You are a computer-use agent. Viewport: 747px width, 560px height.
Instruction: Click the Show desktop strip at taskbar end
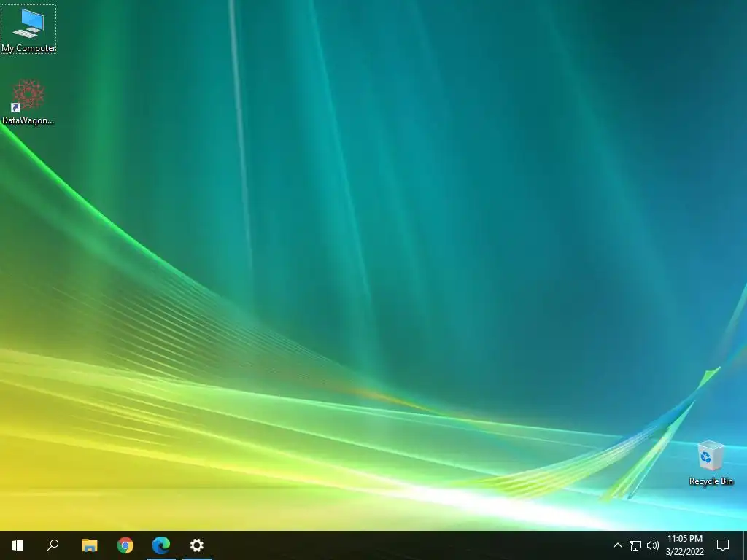coord(745,545)
